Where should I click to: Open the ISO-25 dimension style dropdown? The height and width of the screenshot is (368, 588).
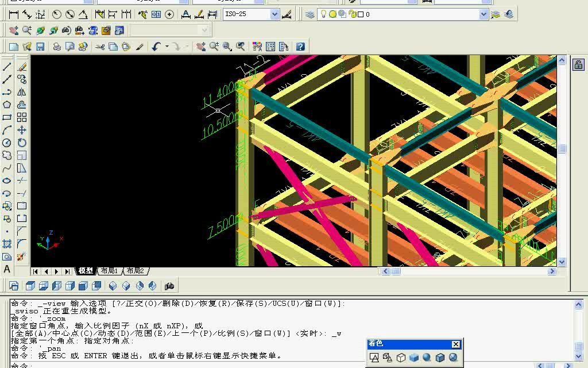click(x=274, y=14)
